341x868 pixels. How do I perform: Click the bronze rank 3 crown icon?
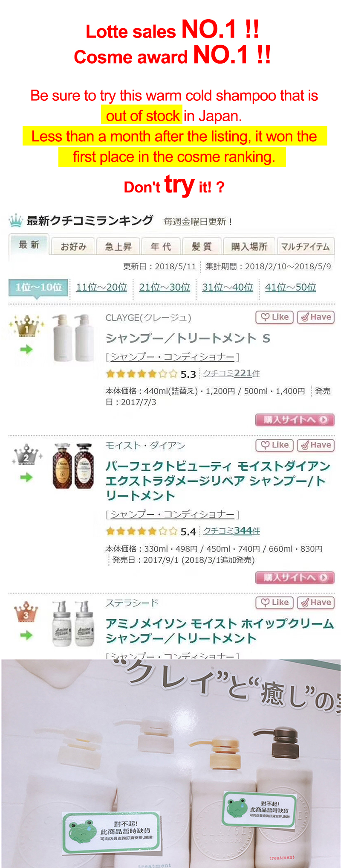26,612
